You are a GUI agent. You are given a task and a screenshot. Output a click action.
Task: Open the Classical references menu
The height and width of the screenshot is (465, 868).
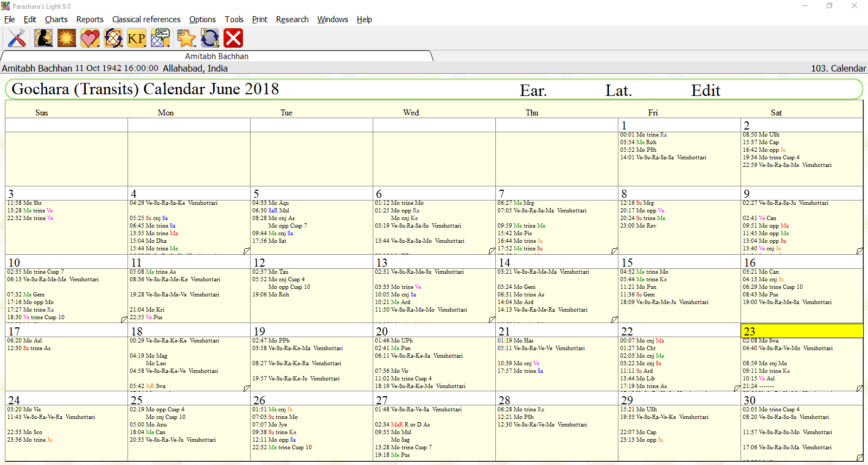click(x=146, y=20)
